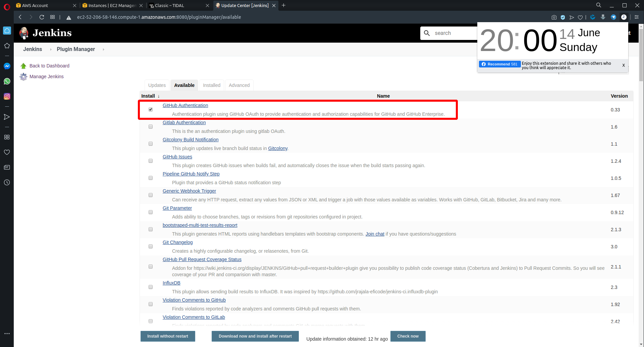Viewport: 644px width, 347px height.
Task: Click the clock extension icon in toolbar
Action: 624,17
